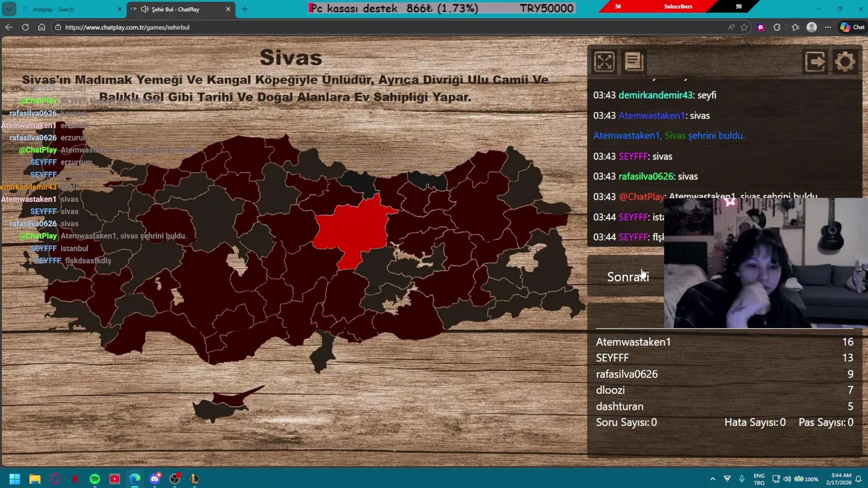868x488 pixels.
Task: Open OBS Studio from the taskbar
Action: point(175,479)
